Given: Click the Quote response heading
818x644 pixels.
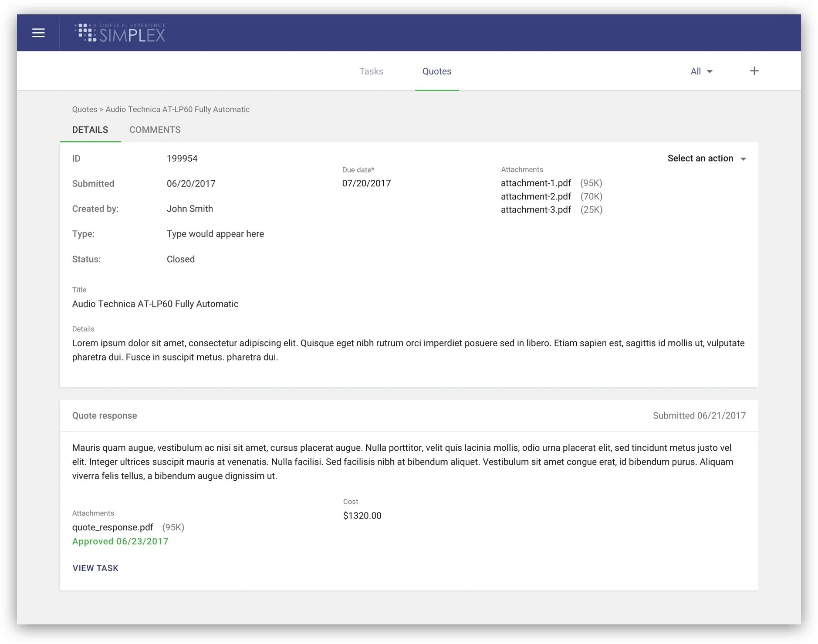Looking at the screenshot, I should (105, 415).
